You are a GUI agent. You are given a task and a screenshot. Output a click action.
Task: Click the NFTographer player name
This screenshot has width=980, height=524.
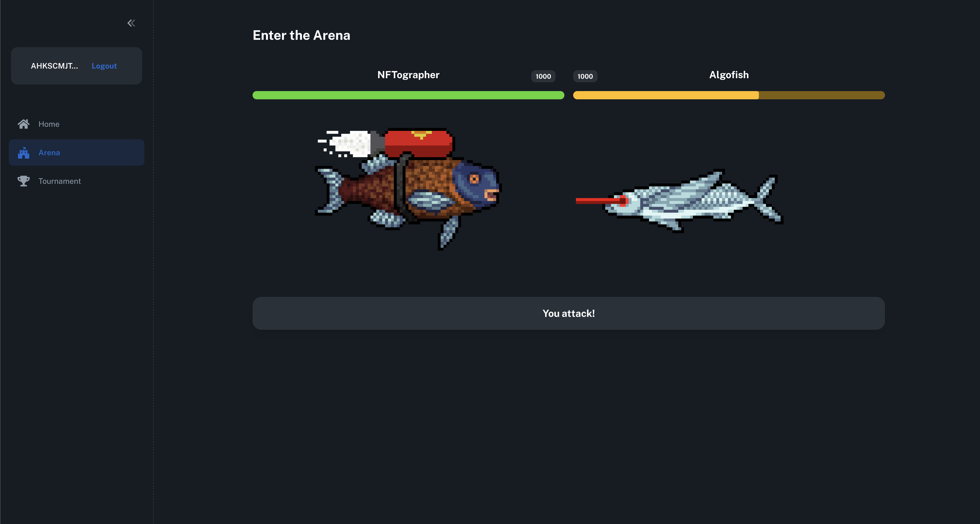click(408, 75)
